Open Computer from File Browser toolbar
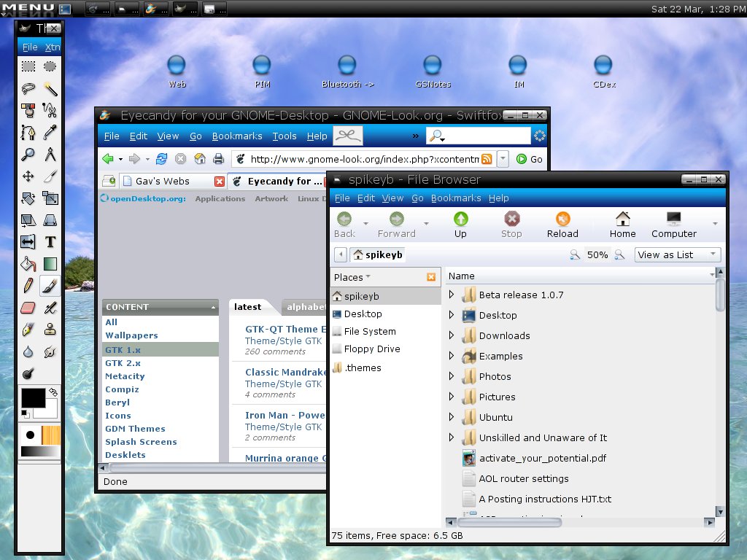This screenshot has height=560, width=747. (673, 225)
